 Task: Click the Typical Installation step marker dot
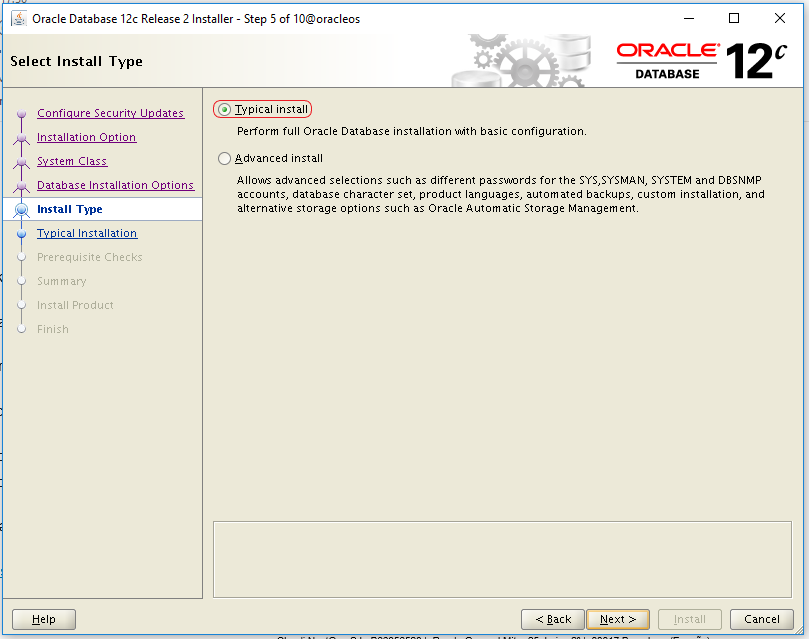click(22, 234)
